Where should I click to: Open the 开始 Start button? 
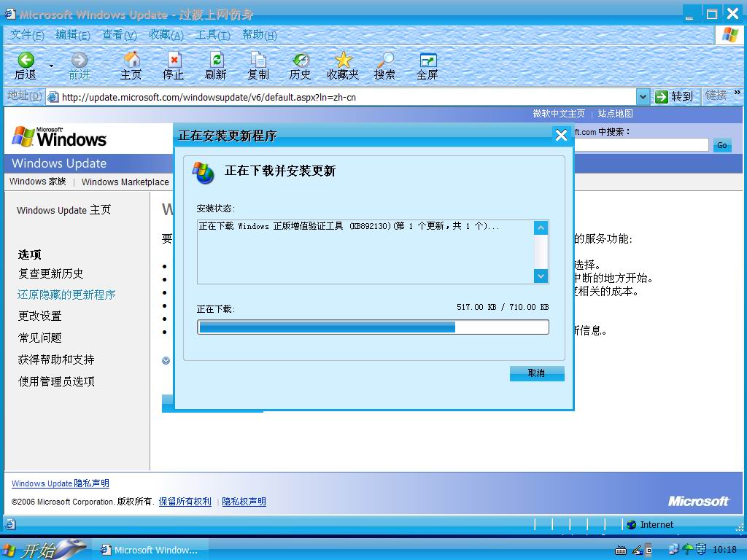43,550
